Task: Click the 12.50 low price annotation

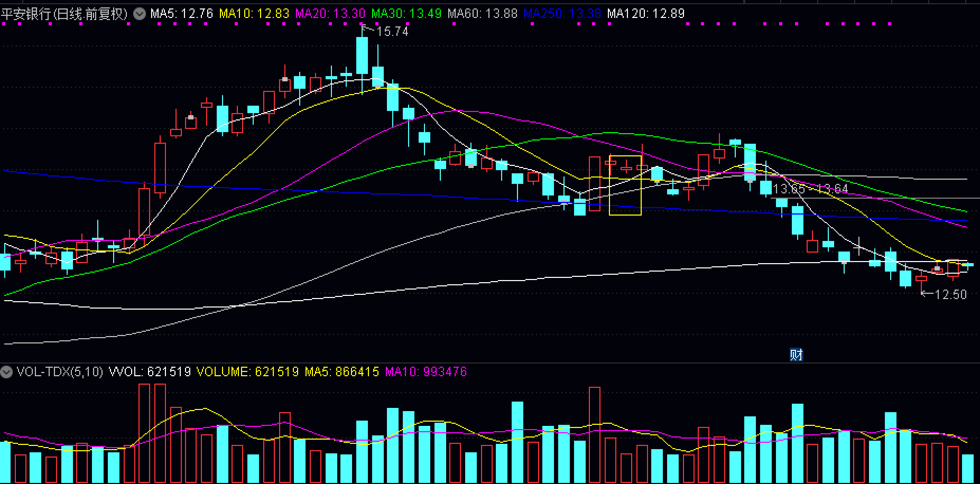Action: 951,294
